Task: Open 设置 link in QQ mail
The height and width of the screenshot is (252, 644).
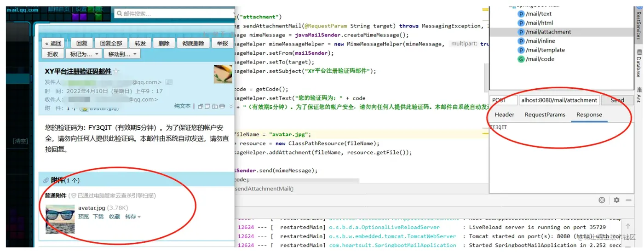Action: 81,9
